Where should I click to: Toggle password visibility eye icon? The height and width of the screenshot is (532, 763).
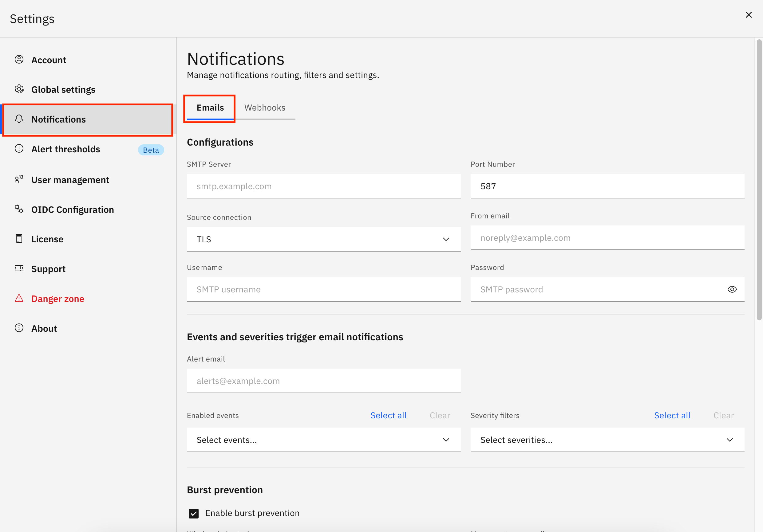[732, 289]
